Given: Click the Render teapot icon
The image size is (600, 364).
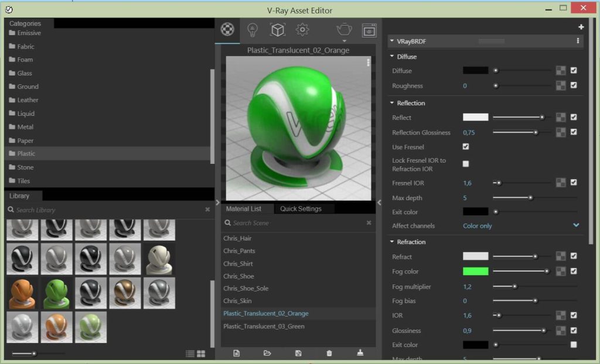Looking at the screenshot, I should point(344,29).
